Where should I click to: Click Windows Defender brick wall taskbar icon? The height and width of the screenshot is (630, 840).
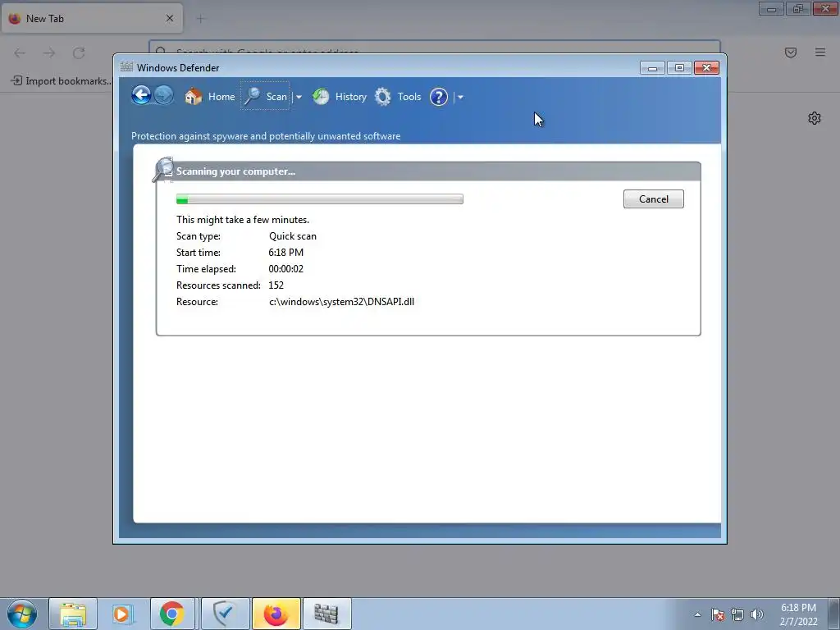coord(326,614)
